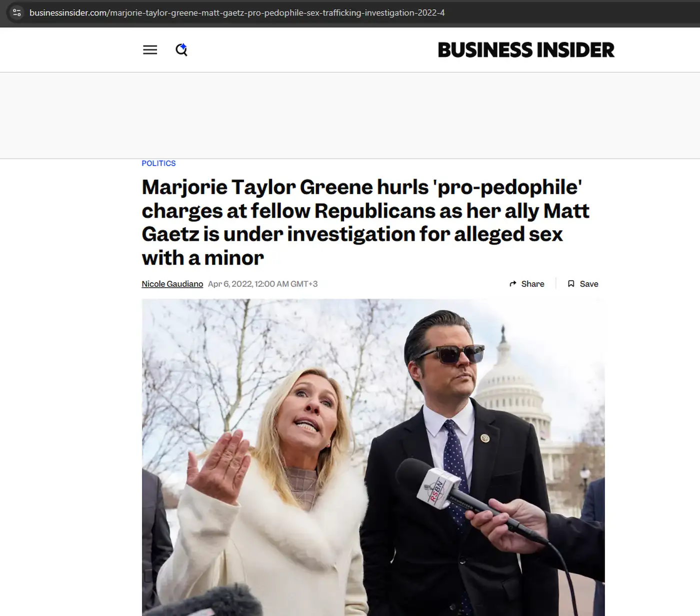Click the word 'pro-pedophile' in headline
The image size is (700, 616).
tap(508, 187)
